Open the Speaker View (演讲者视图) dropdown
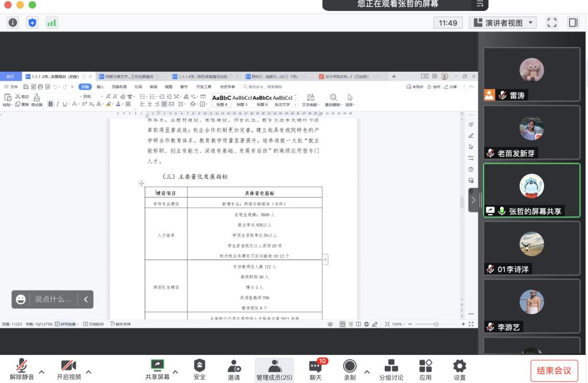 (502, 23)
